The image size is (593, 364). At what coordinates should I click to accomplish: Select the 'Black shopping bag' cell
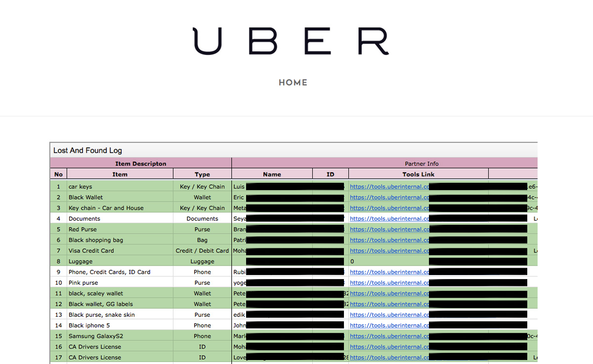[120, 240]
